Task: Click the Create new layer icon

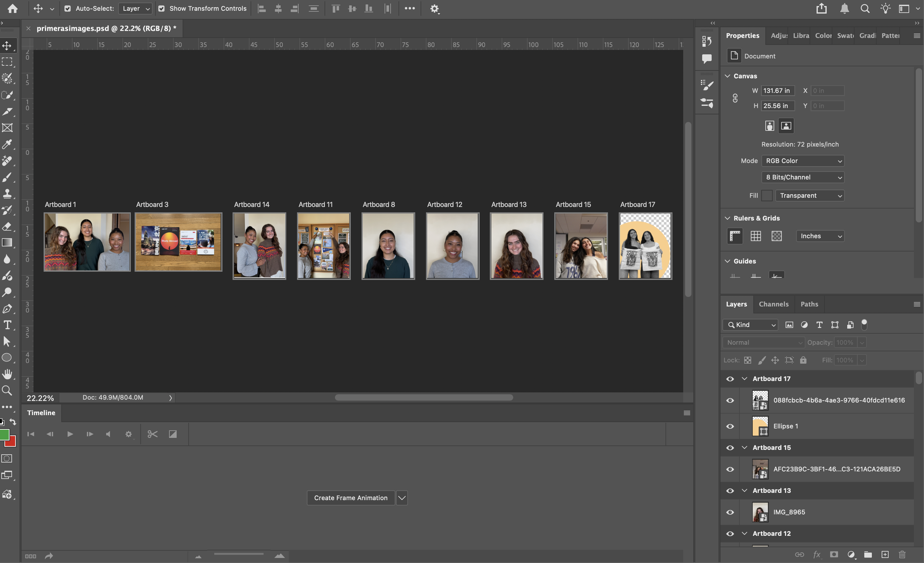Action: 885,554
